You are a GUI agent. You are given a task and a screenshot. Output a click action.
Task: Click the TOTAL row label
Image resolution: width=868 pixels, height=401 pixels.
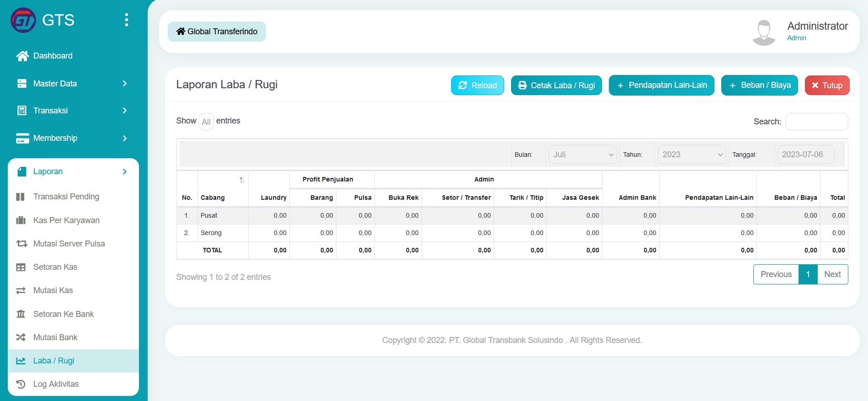(x=213, y=251)
